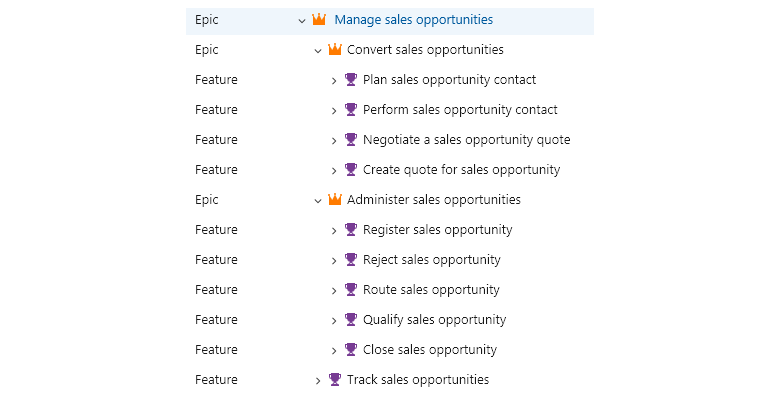Click Epic type cell of Convert sales opportunities

click(x=206, y=50)
